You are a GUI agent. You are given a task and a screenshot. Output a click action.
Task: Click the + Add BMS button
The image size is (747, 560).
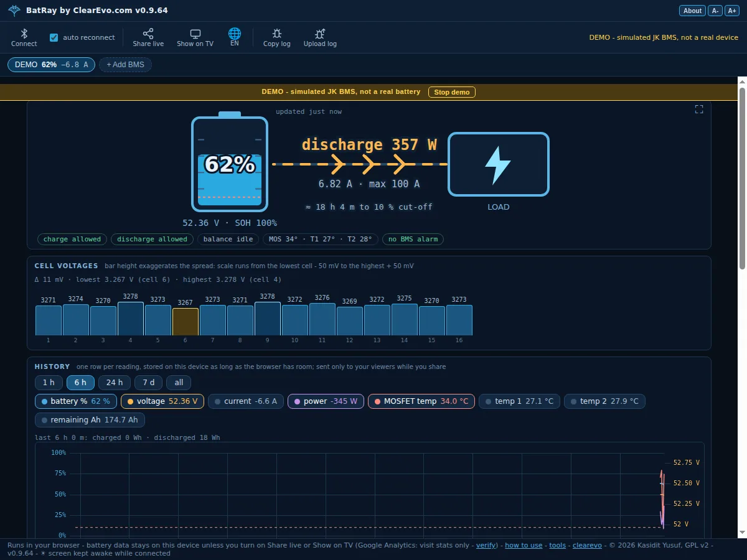(x=125, y=65)
